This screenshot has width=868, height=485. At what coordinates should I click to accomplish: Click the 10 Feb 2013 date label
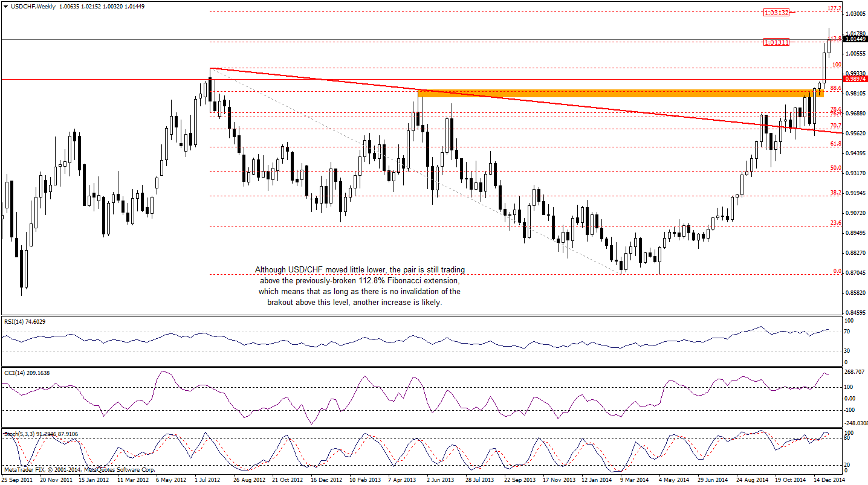click(x=364, y=480)
